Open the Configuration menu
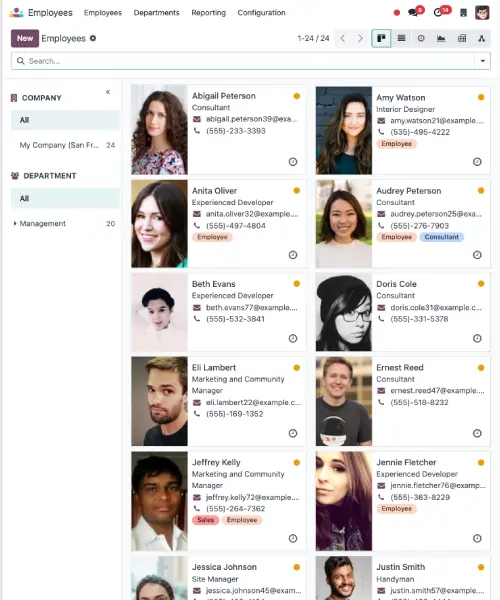This screenshot has height=600, width=500. coord(261,13)
